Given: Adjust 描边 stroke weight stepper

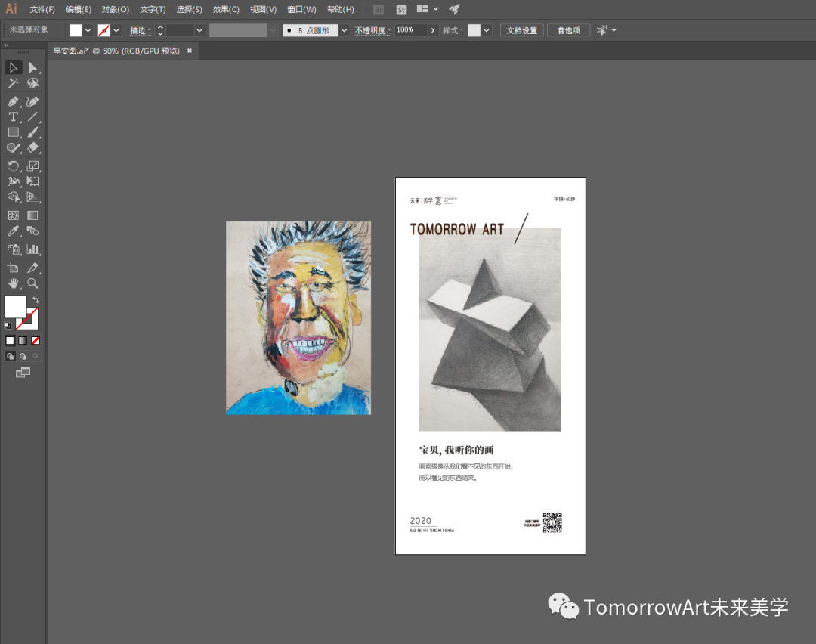Looking at the screenshot, I should pos(160,30).
